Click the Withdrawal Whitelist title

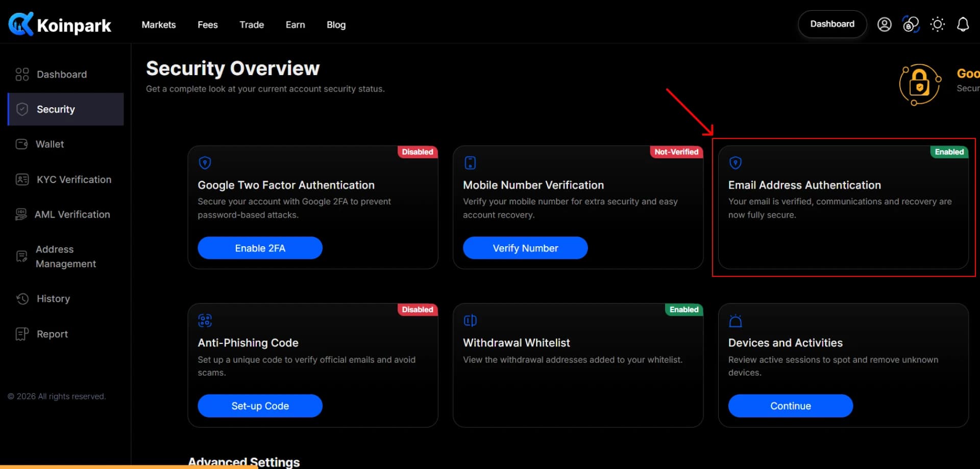[517, 343]
